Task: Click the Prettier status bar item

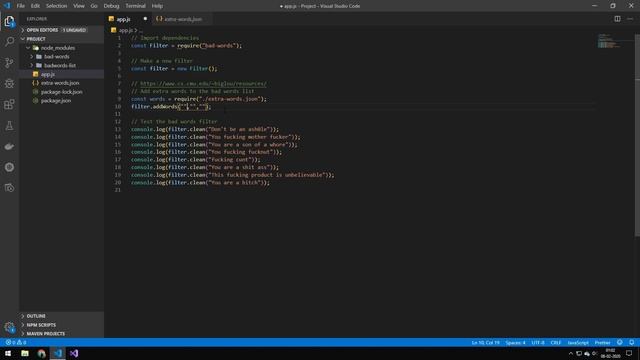Action: pos(602,342)
